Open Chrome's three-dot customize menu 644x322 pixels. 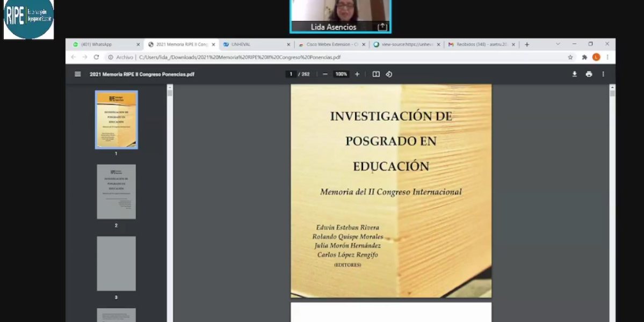[x=607, y=57]
